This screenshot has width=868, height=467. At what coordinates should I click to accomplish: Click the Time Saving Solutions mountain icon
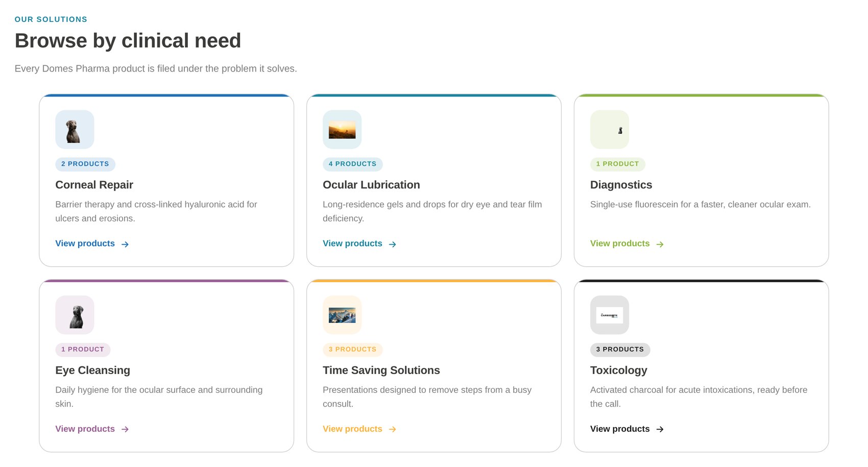(x=342, y=315)
